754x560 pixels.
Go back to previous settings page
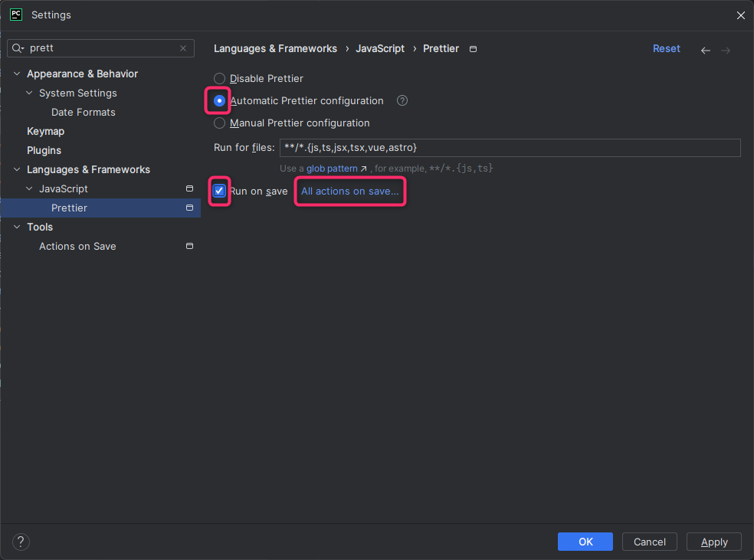[x=706, y=50]
